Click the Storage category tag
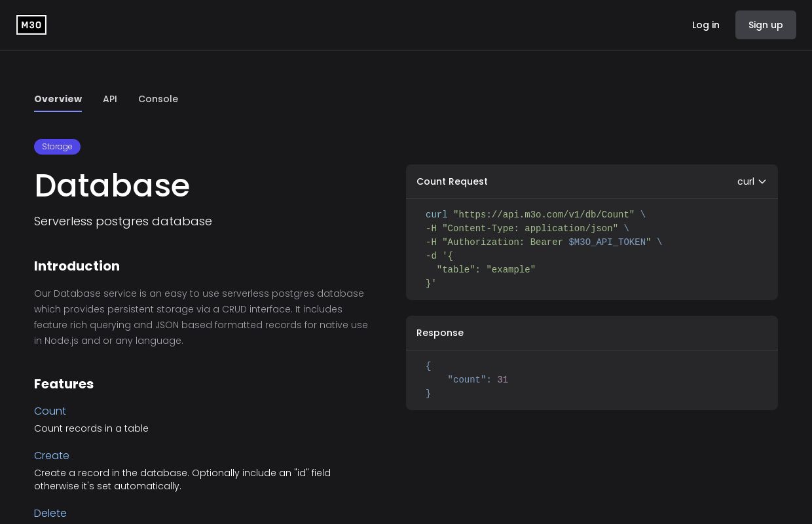Image resolution: width=812 pixels, height=524 pixels. (x=57, y=147)
